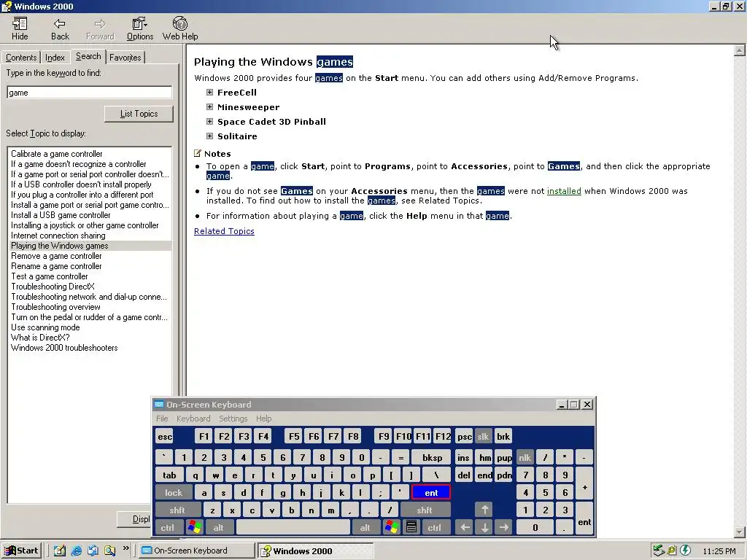Click the right arrow key on keyboard
The width and height of the screenshot is (747, 560).
click(503, 527)
